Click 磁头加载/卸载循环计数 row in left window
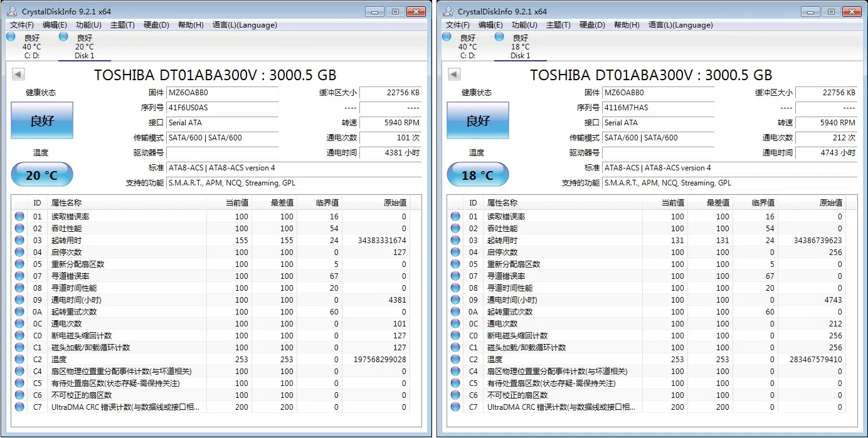The image size is (868, 438). (x=211, y=348)
